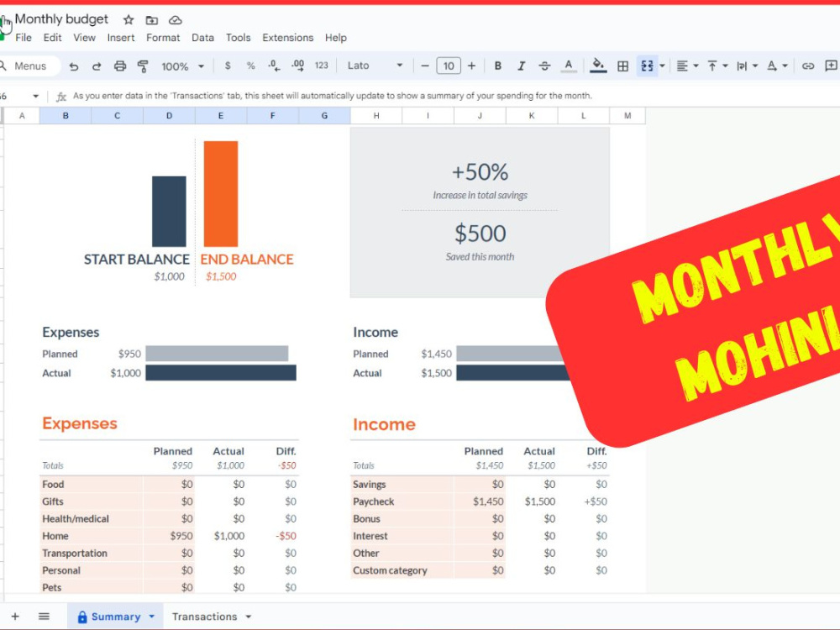
Task: Click the Food expense row label
Action: 53,485
